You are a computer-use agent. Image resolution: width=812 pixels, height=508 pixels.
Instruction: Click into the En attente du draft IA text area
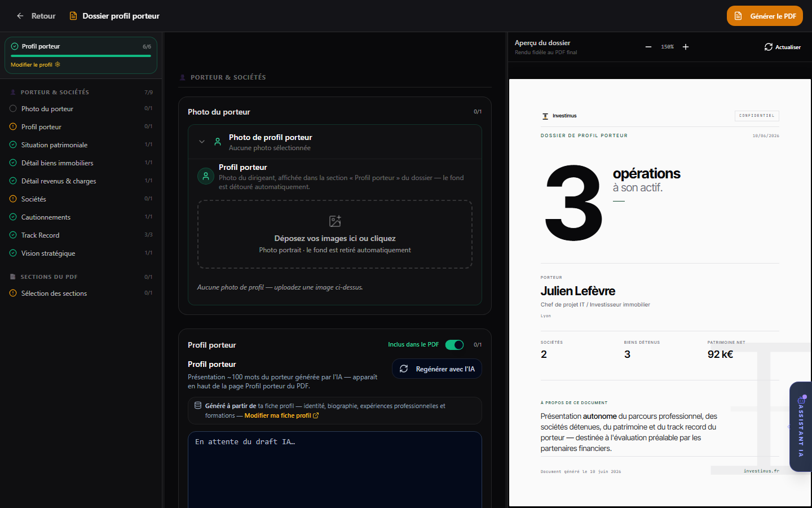coord(335,470)
